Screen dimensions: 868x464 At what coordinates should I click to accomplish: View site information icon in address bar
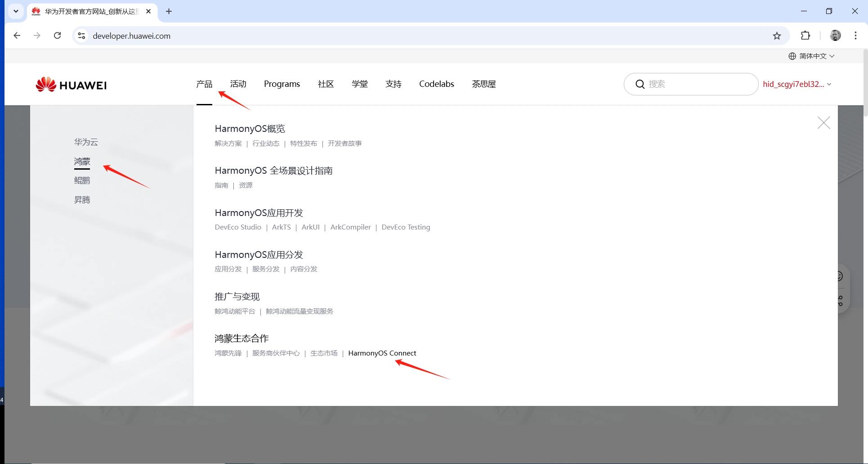click(x=81, y=36)
